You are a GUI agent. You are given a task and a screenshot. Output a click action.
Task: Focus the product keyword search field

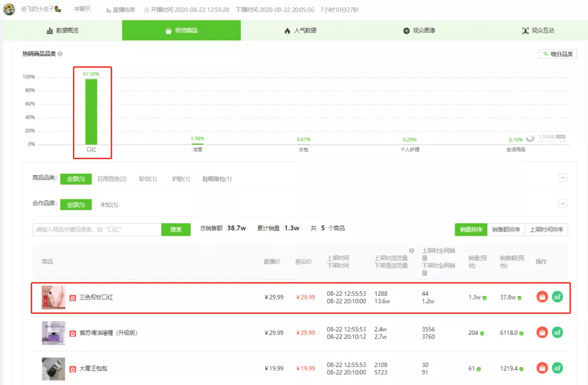(x=97, y=229)
